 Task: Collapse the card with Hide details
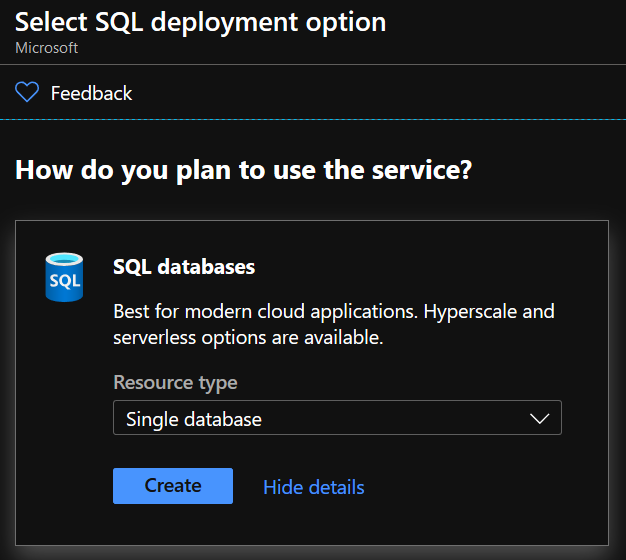[x=314, y=487]
